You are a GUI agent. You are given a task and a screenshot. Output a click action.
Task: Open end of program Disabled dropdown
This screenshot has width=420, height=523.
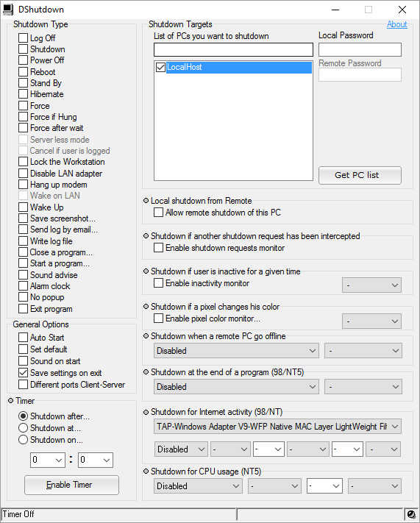point(236,387)
